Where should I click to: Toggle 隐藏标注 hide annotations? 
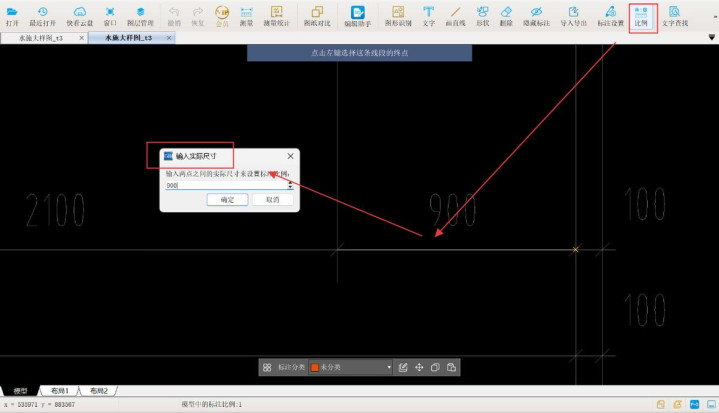click(536, 15)
